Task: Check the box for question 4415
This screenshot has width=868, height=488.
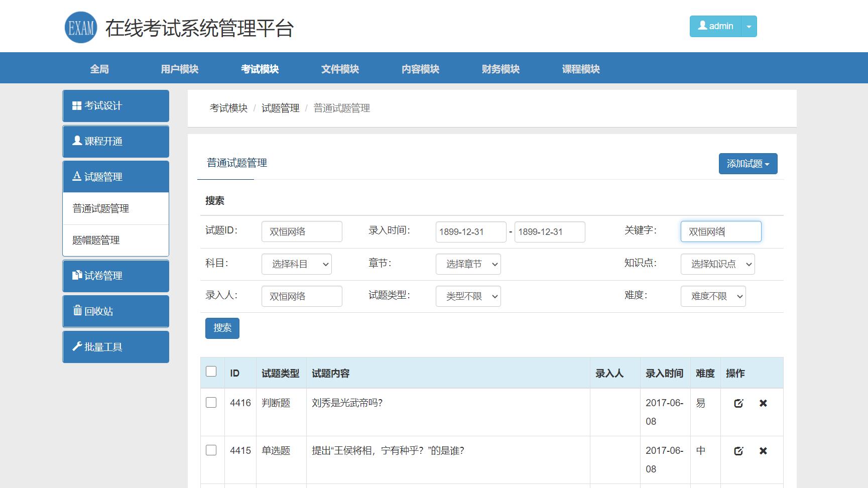Action: pos(211,450)
